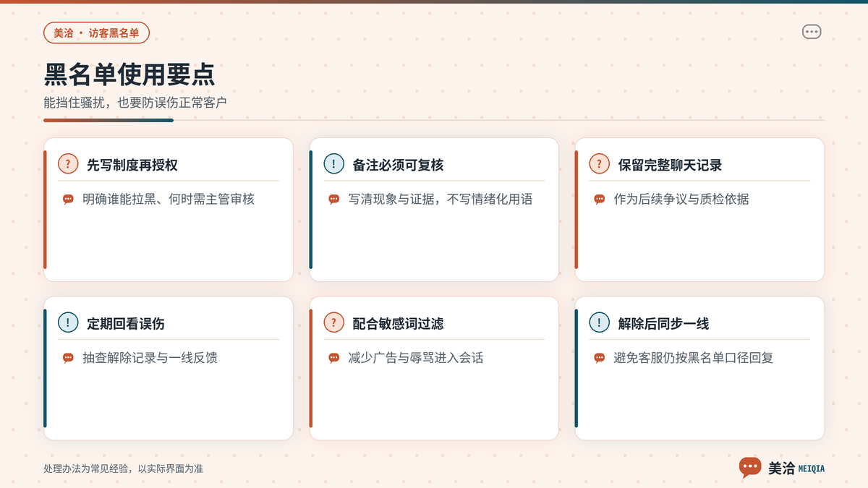Click the question mark icon beside 配合敏感词过滤
This screenshot has height=488, width=868.
click(x=333, y=322)
